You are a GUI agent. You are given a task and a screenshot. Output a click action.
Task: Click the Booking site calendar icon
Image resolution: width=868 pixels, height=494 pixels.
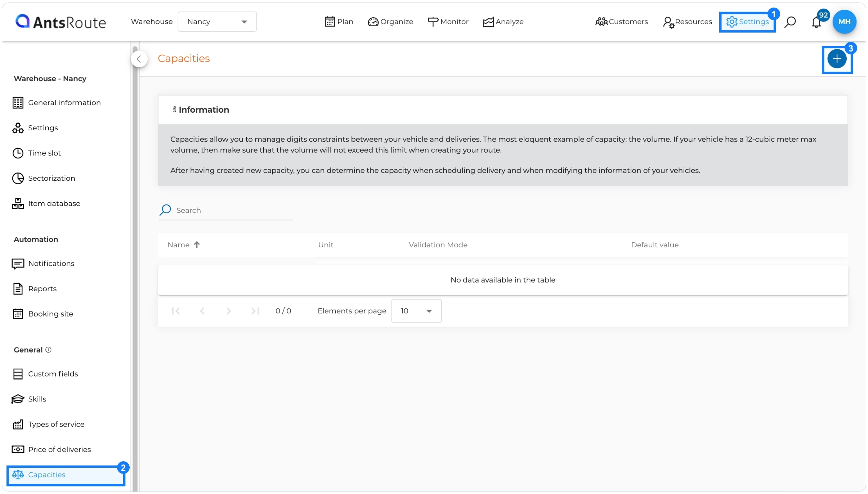18,314
